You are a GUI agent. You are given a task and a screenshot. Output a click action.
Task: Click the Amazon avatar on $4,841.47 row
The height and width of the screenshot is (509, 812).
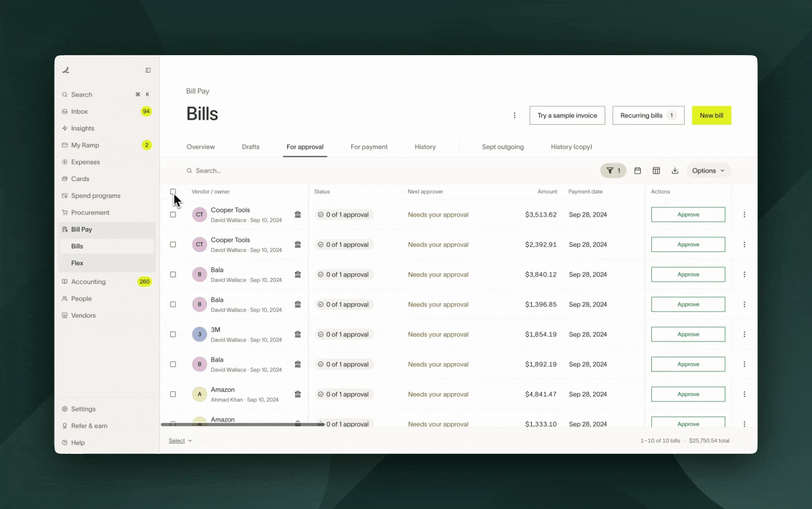point(199,394)
